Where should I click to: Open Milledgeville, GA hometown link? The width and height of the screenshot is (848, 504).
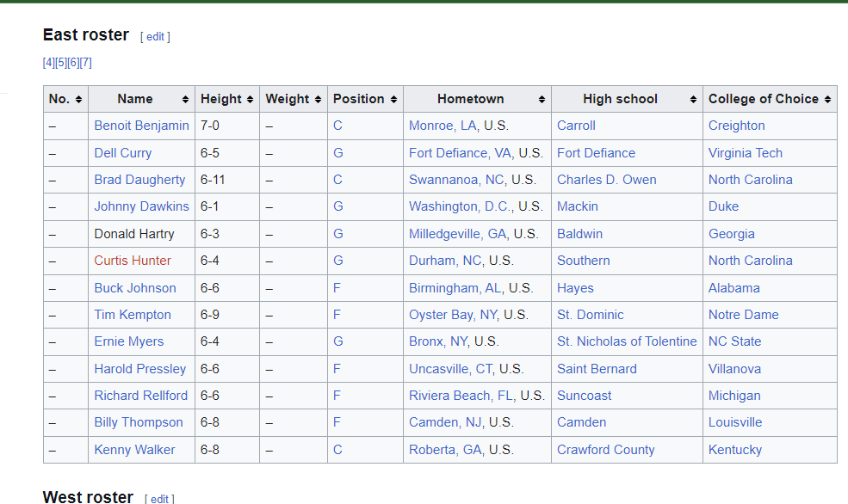458,235
